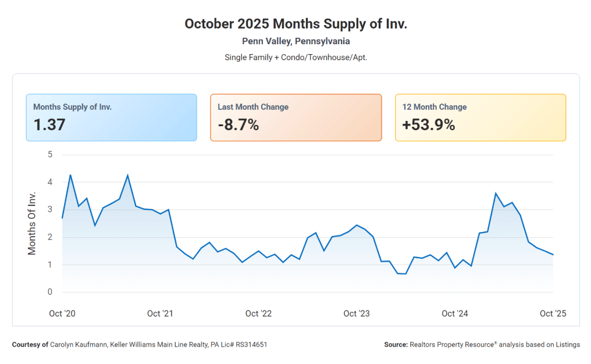Image resolution: width=591 pixels, height=364 pixels.
Task: Click the Months Of Inv. y-axis title
Action: tap(32, 223)
